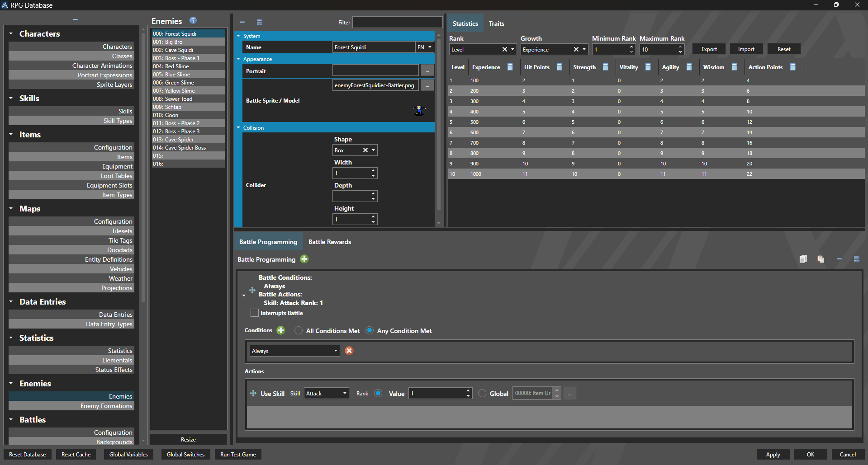Browse for the Battle Sprite file
The height and width of the screenshot is (465, 868).
click(x=427, y=85)
